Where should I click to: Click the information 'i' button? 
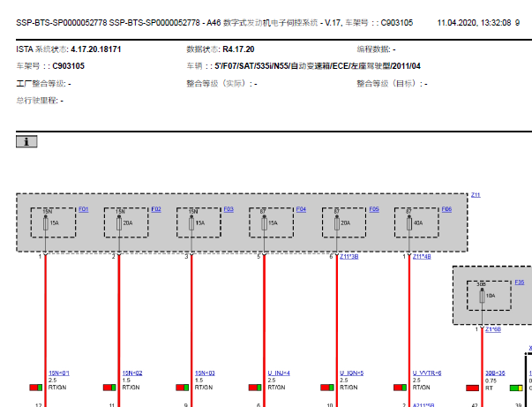tap(26, 141)
